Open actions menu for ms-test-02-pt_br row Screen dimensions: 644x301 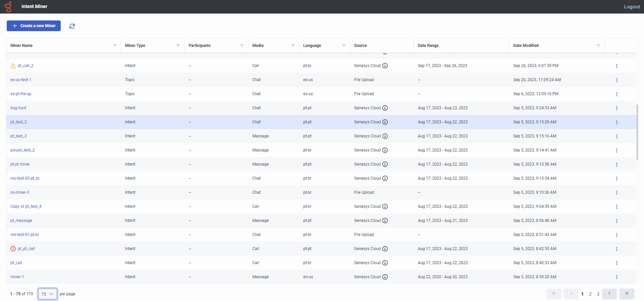pyautogui.click(x=616, y=179)
